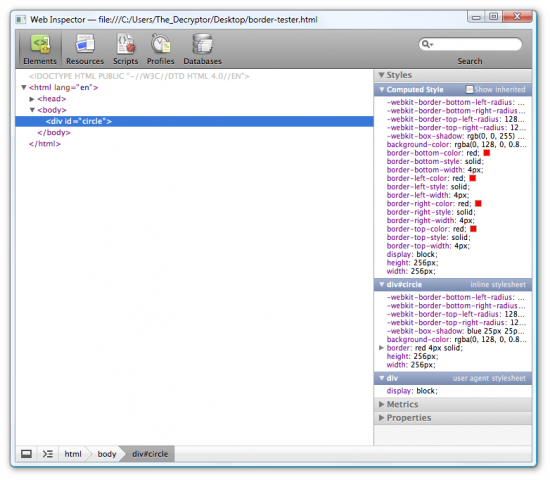Image resolution: width=550 pixels, height=480 pixels.
Task: Collapse the html lang="en" node
Action: [24, 87]
